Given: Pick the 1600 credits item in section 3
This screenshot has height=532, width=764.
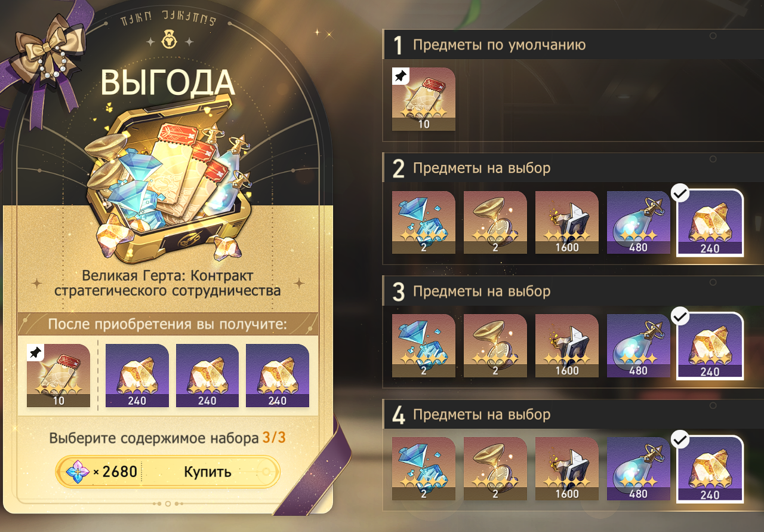Looking at the screenshot, I should point(567,346).
